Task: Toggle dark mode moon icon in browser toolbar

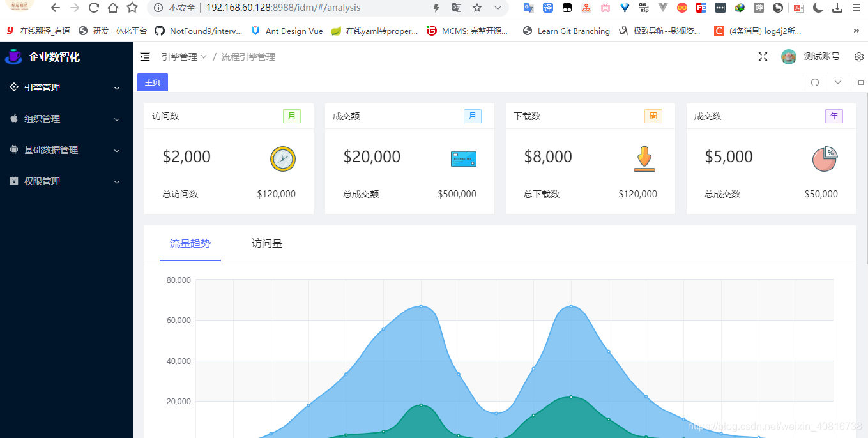Action: pyautogui.click(x=818, y=8)
